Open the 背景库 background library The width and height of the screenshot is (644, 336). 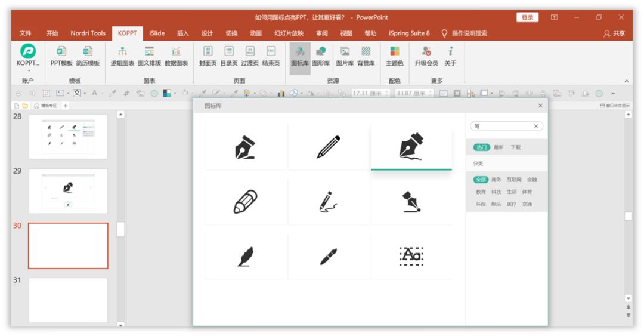point(366,56)
